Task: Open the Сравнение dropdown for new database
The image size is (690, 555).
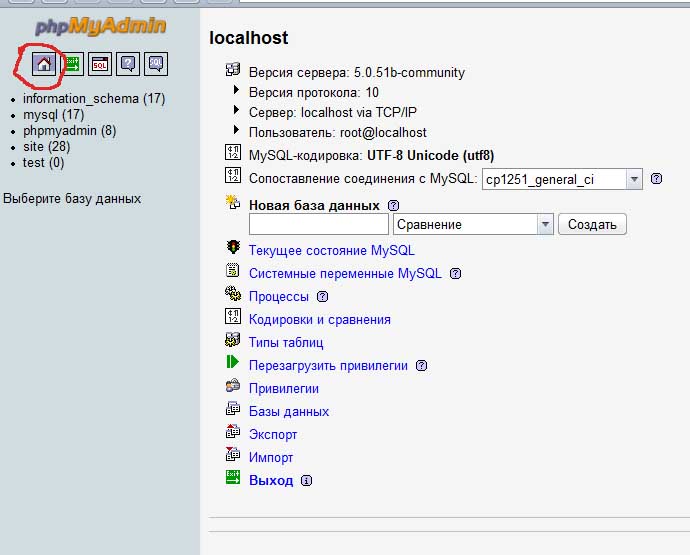Action: (473, 224)
